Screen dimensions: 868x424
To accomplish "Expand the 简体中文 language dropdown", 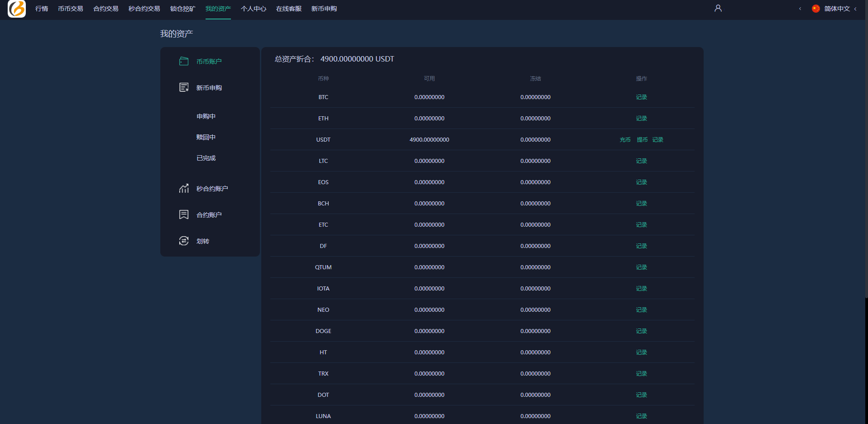I will pos(837,9).
